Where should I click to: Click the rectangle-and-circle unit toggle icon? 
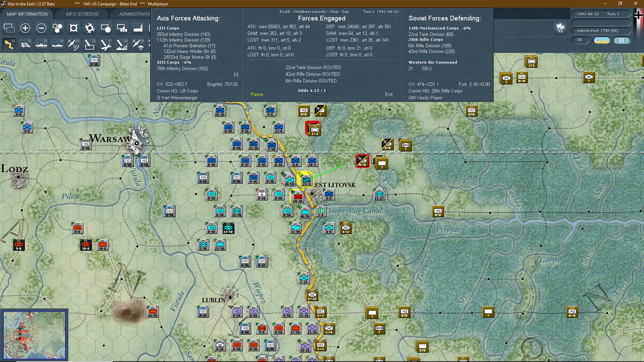(x=106, y=28)
